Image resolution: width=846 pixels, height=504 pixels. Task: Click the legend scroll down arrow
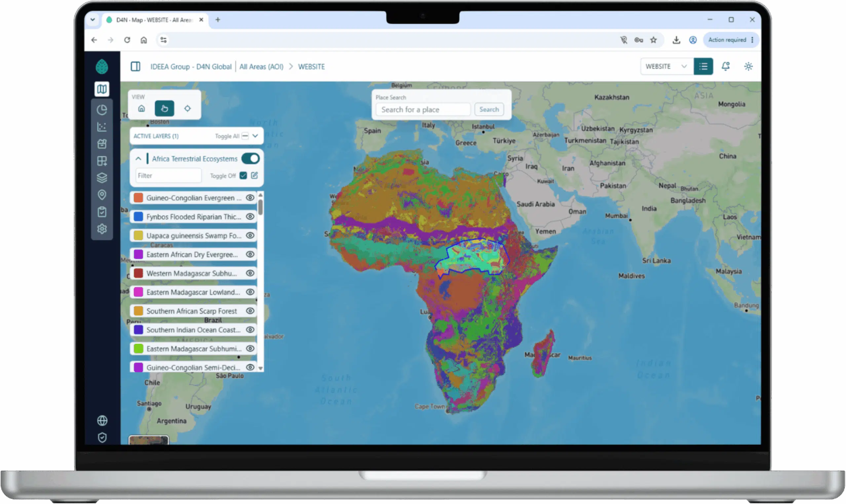coord(261,368)
